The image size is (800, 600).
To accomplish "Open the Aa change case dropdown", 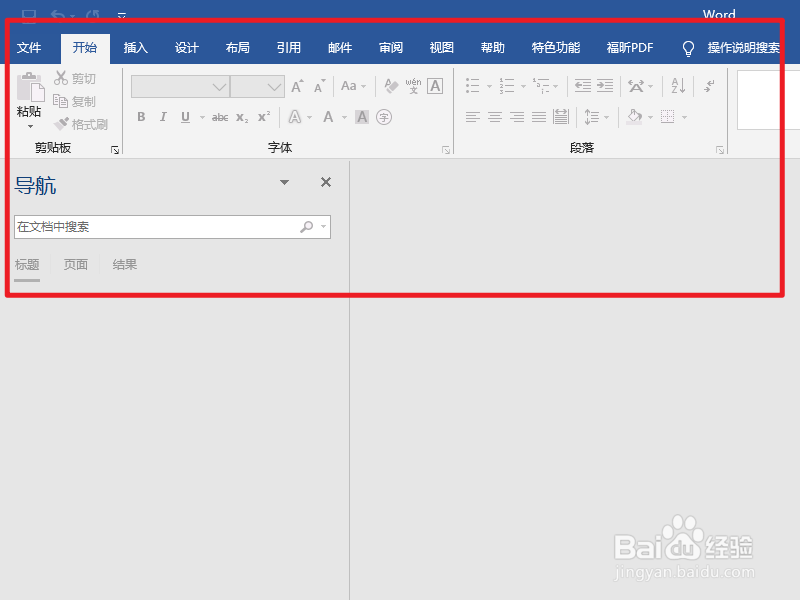I will 353,86.
